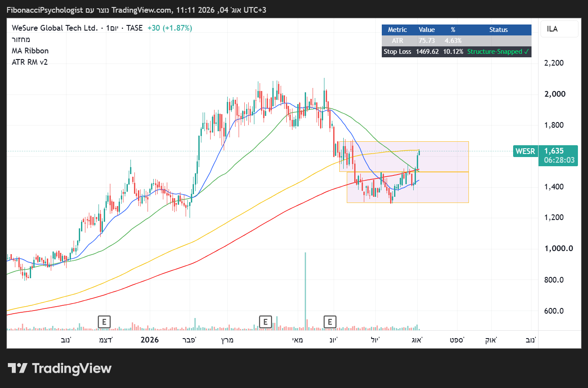Screen dimensions: 588x388
Task: Click the 600.0 price axis label
Action: [x=554, y=311]
